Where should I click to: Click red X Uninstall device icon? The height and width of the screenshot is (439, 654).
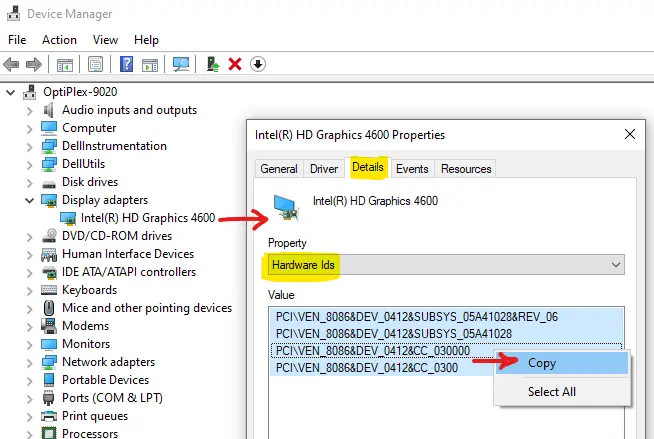235,64
